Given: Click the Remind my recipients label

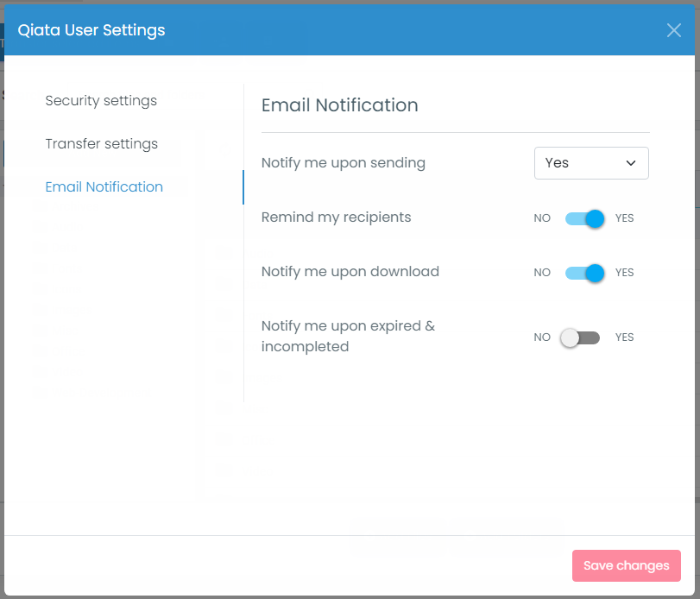Looking at the screenshot, I should click(336, 218).
